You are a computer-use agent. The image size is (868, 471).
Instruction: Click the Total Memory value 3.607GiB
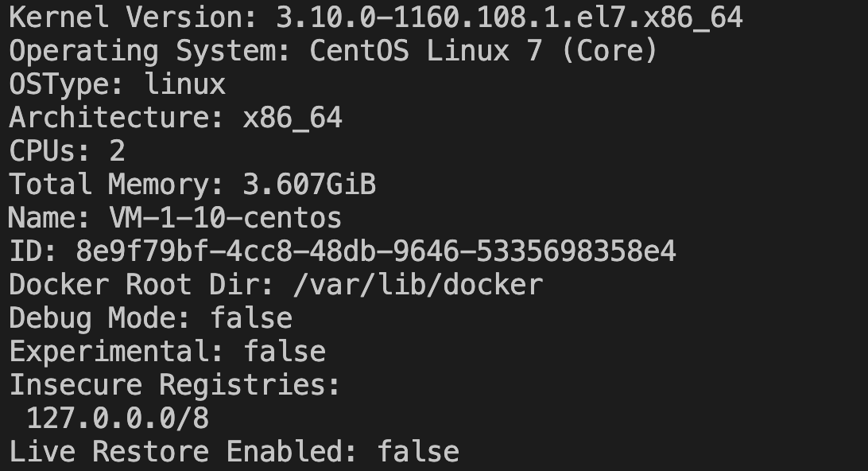[308, 185]
